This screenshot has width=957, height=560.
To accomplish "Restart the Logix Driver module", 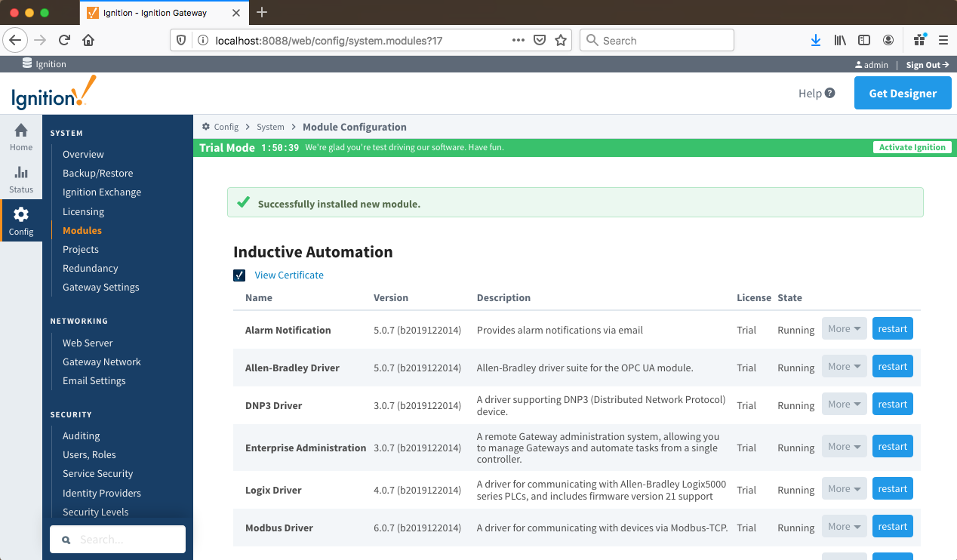I will click(x=893, y=489).
